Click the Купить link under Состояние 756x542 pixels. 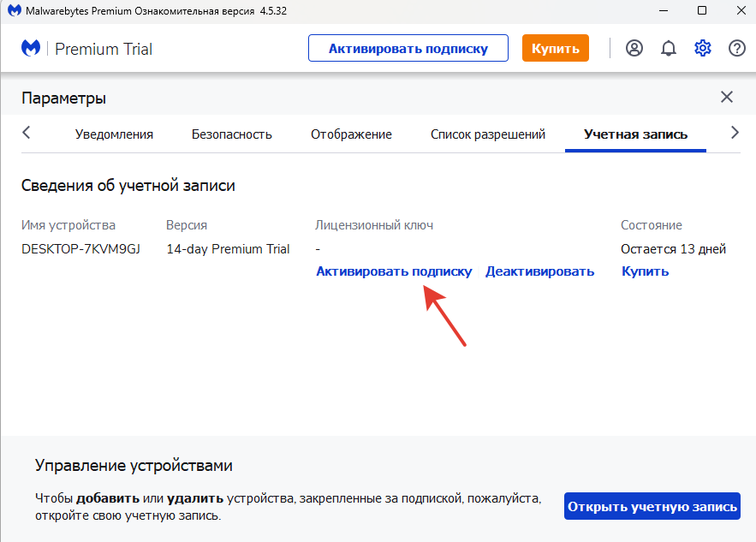(645, 271)
